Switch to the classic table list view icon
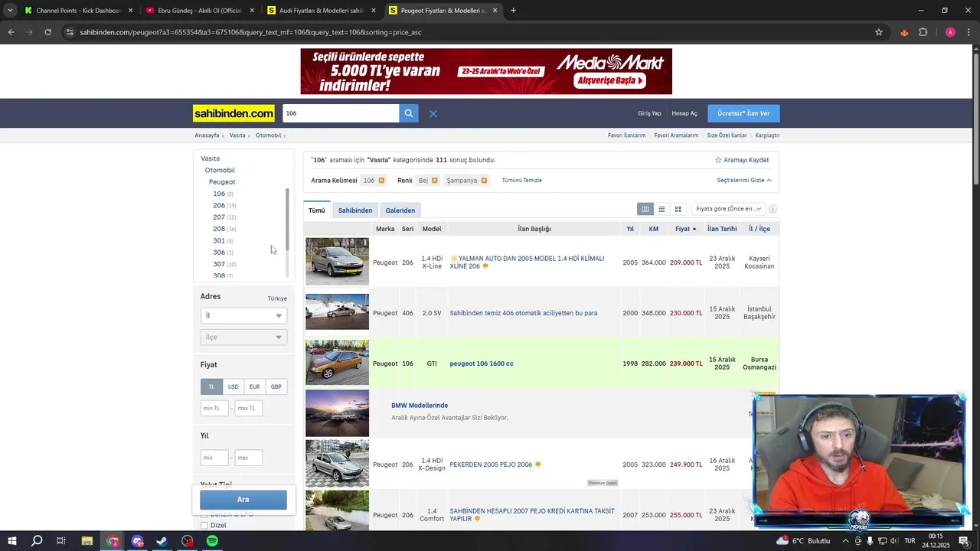This screenshot has height=551, width=980. click(645, 209)
